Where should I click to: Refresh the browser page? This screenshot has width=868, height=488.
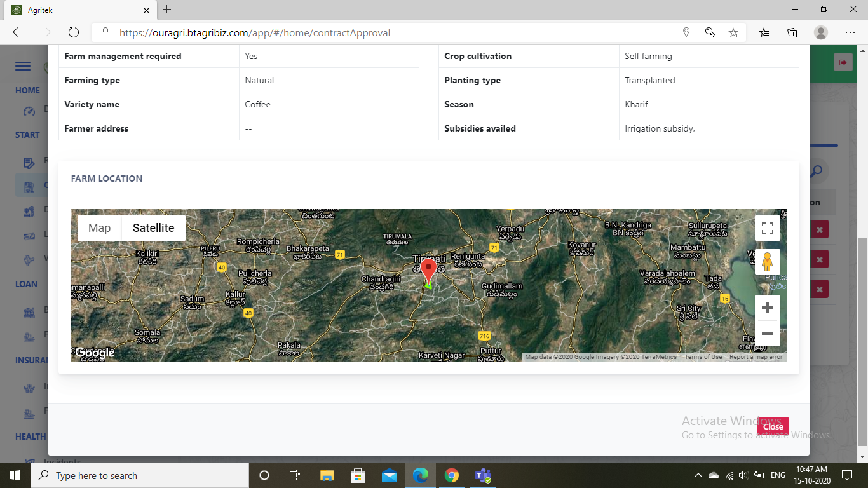coord(73,32)
